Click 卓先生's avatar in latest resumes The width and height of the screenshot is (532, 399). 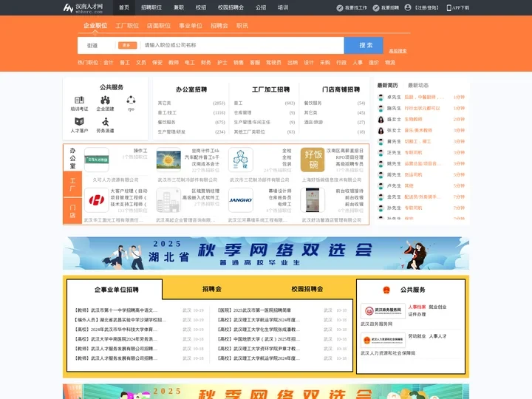(381, 98)
